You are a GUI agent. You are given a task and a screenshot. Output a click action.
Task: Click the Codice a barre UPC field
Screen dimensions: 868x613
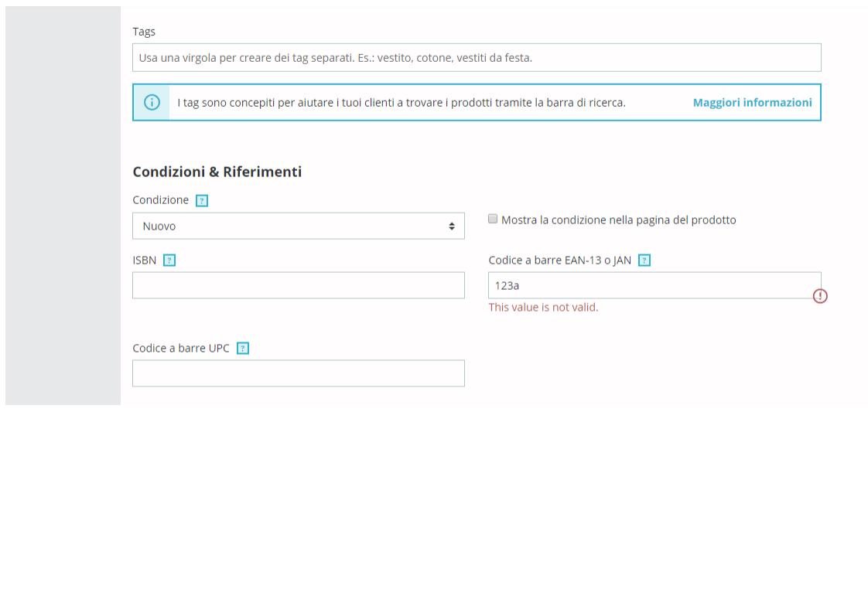coord(299,373)
